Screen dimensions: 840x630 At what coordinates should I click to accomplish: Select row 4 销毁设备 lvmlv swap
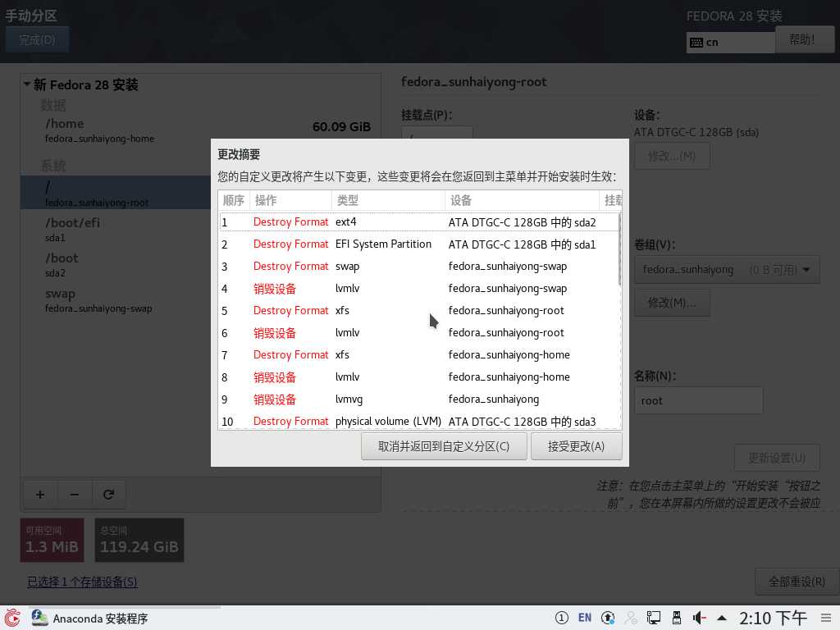(x=419, y=288)
